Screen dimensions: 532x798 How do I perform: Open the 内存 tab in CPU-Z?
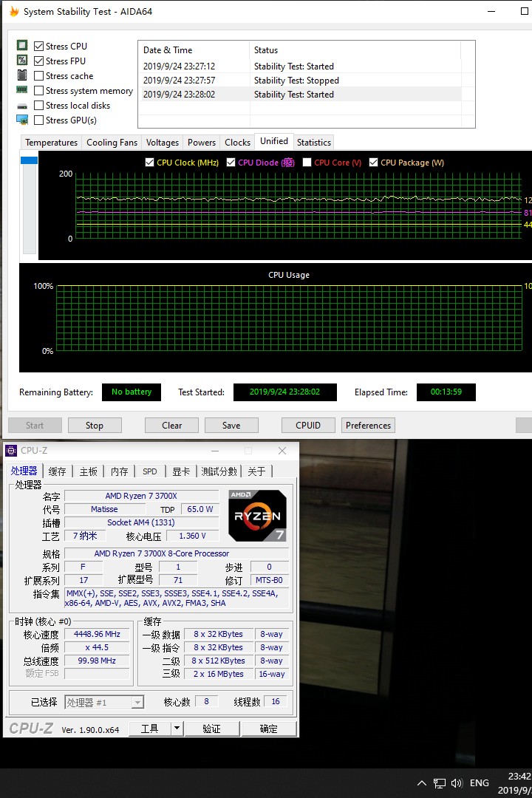120,471
